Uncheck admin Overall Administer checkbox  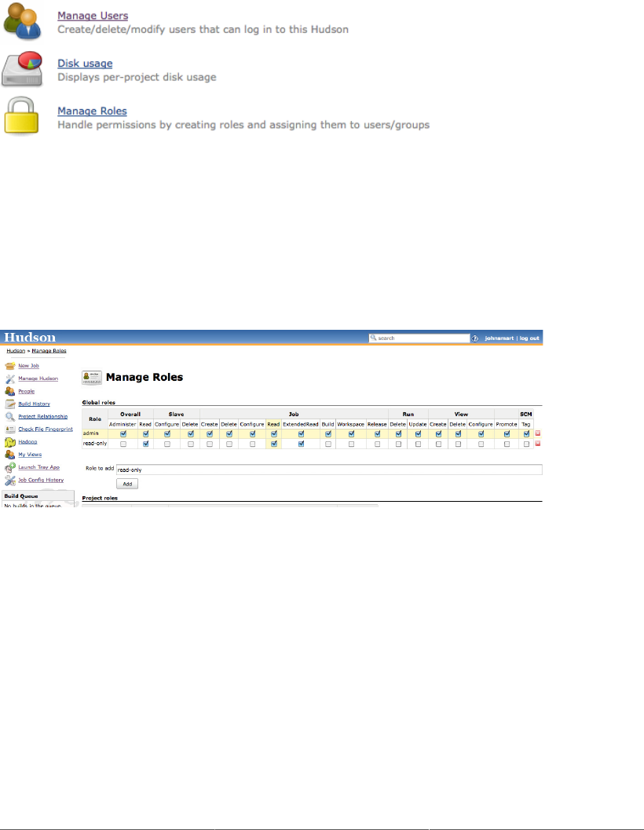coord(123,433)
